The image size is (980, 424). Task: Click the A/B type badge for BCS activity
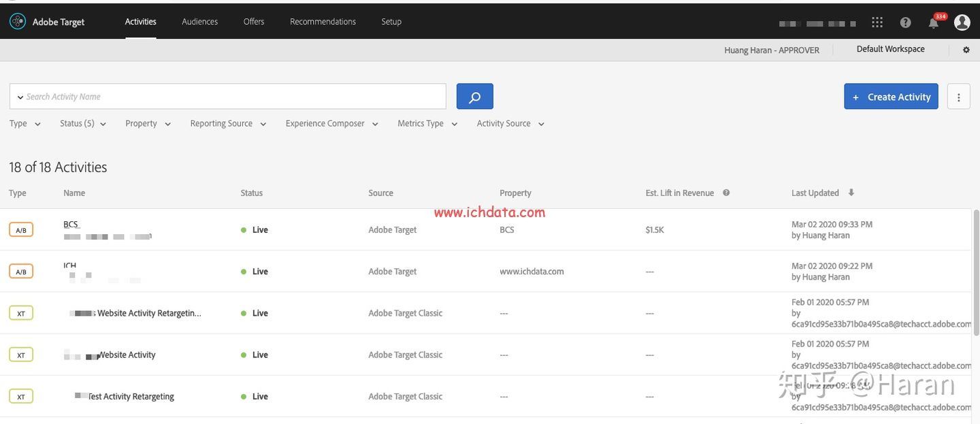pos(21,230)
